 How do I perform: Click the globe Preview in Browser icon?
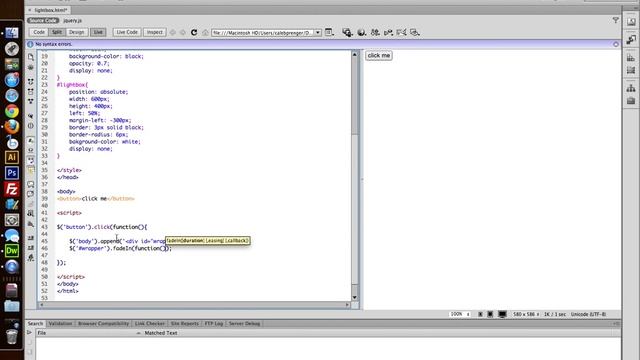(x=362, y=32)
